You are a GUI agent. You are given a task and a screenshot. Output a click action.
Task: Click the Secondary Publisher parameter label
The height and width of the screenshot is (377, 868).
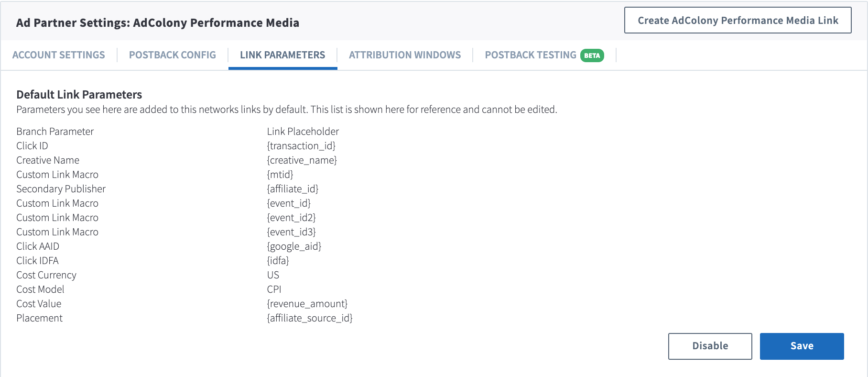coord(61,189)
